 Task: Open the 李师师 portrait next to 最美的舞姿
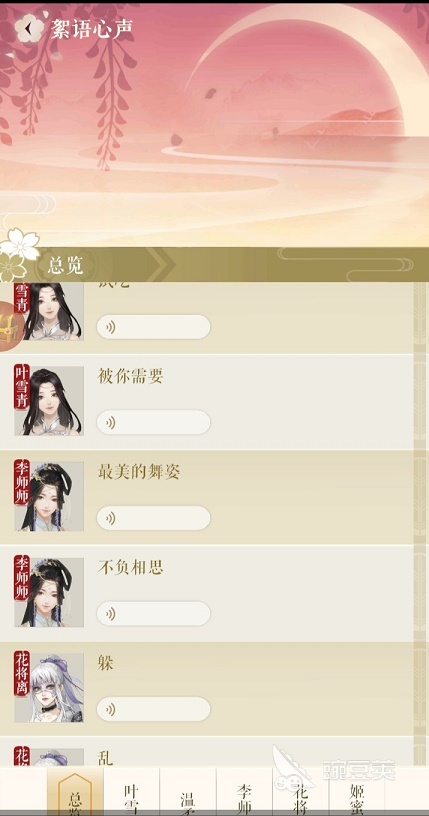[x=49, y=496]
